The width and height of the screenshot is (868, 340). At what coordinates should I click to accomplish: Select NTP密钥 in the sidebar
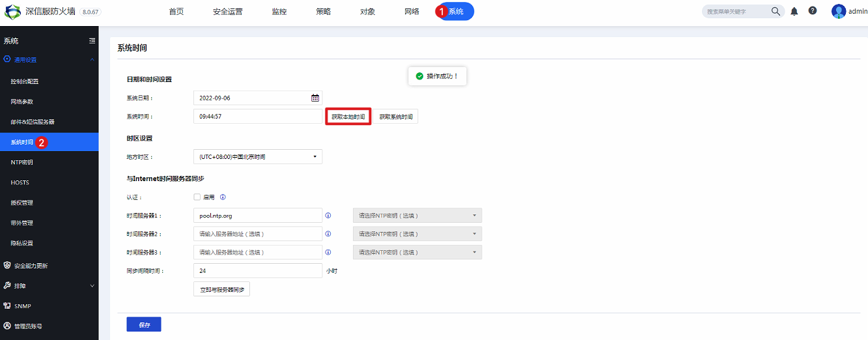21,162
